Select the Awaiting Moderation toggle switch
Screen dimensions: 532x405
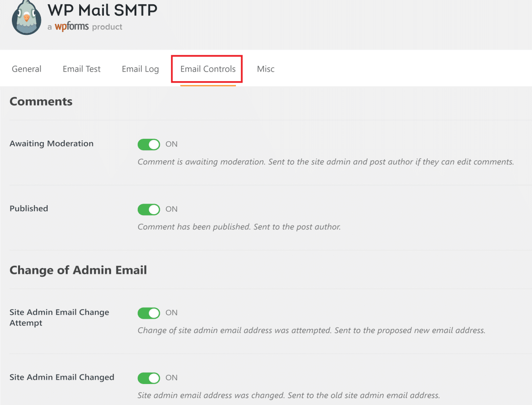point(148,144)
